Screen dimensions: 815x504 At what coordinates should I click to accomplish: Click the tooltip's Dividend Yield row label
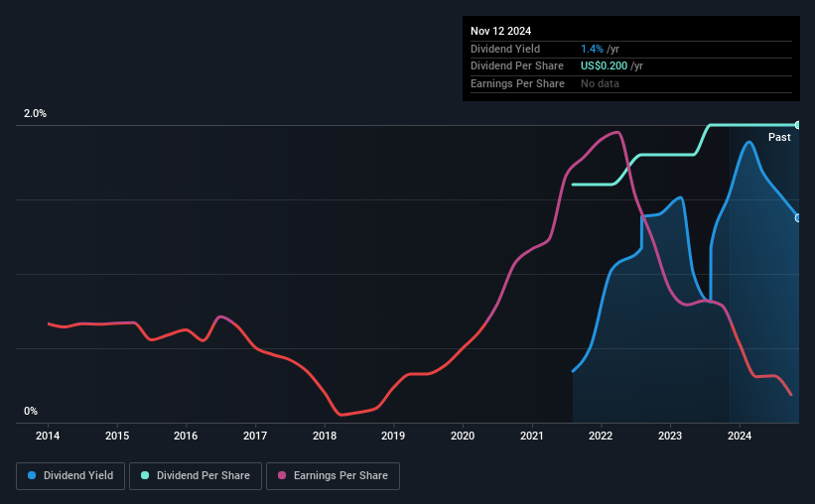click(x=505, y=49)
